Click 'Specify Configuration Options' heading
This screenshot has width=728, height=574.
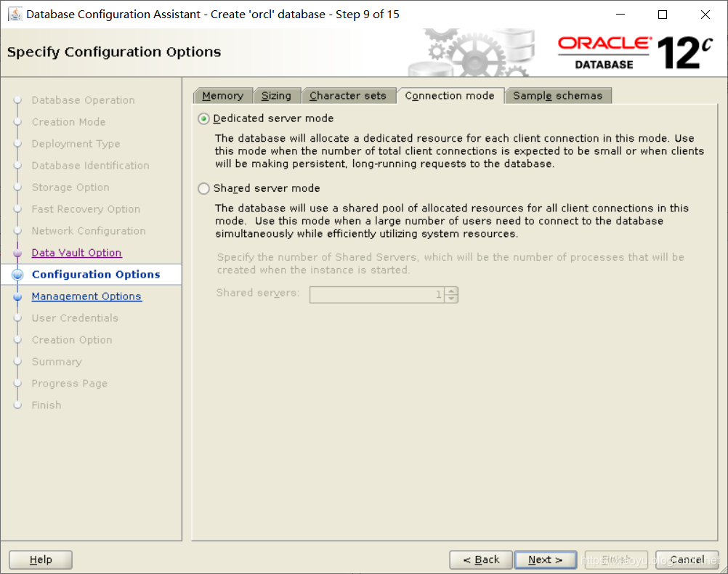coord(114,52)
